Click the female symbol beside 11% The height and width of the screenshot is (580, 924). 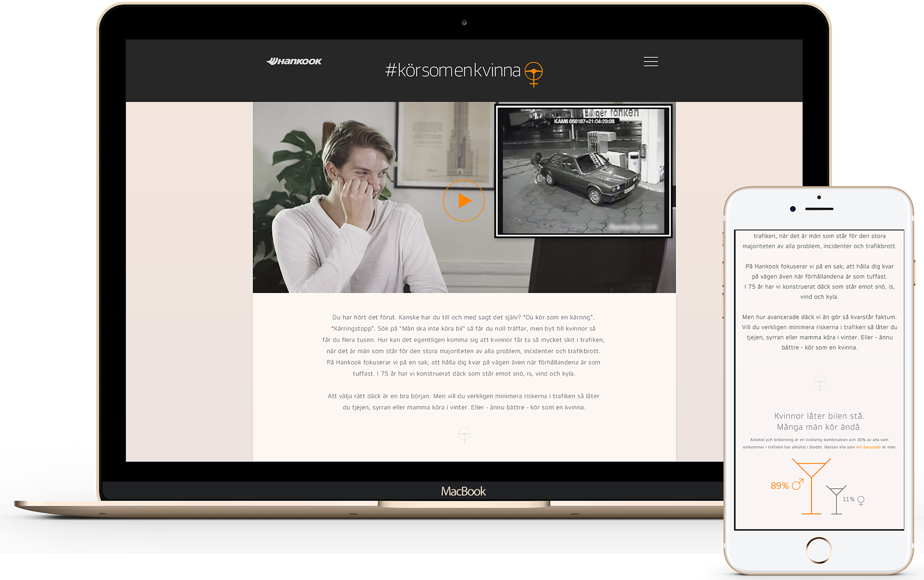[861, 501]
